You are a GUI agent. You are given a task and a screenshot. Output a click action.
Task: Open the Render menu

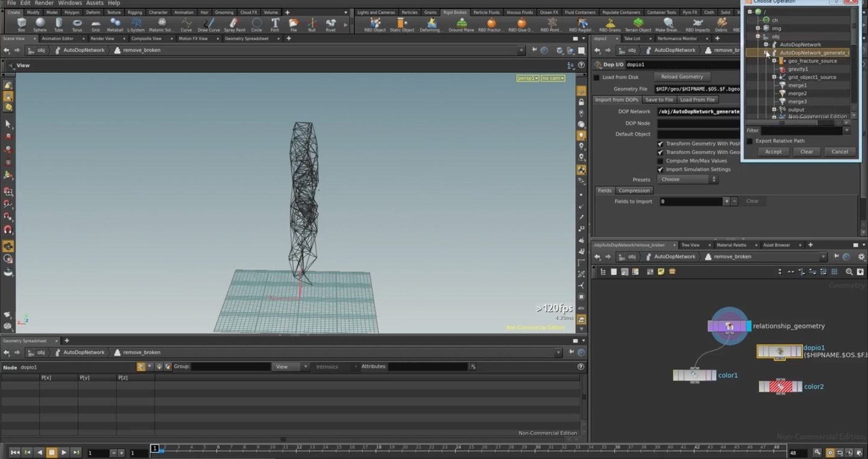tap(44, 3)
